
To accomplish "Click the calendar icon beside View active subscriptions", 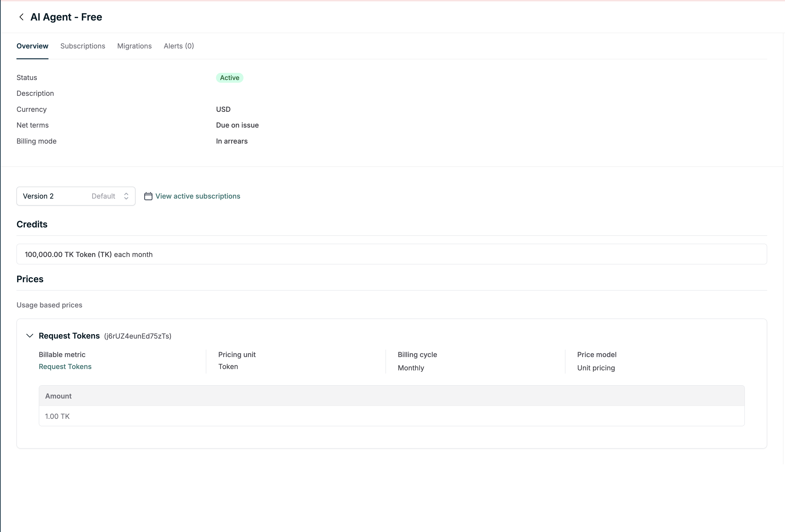I will click(x=148, y=196).
